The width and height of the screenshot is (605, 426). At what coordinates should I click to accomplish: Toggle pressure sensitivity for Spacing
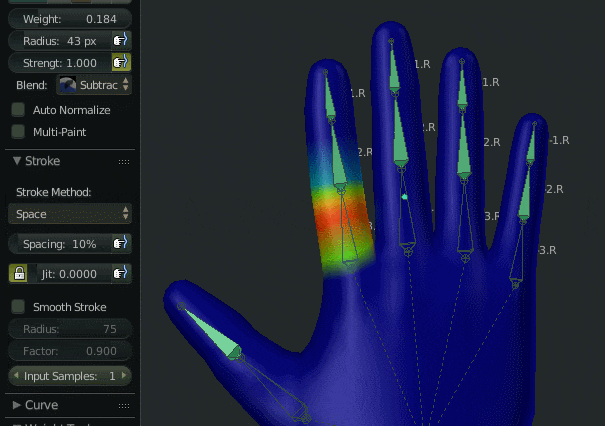(x=121, y=243)
